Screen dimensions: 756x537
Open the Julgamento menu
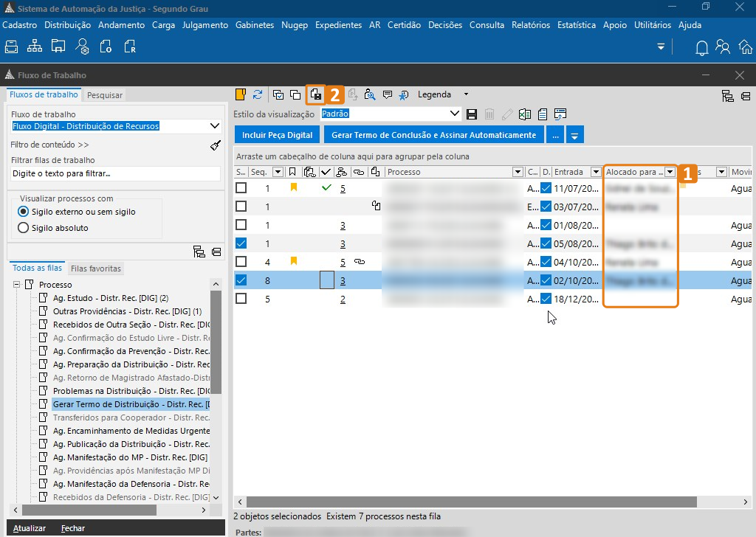pyautogui.click(x=205, y=25)
